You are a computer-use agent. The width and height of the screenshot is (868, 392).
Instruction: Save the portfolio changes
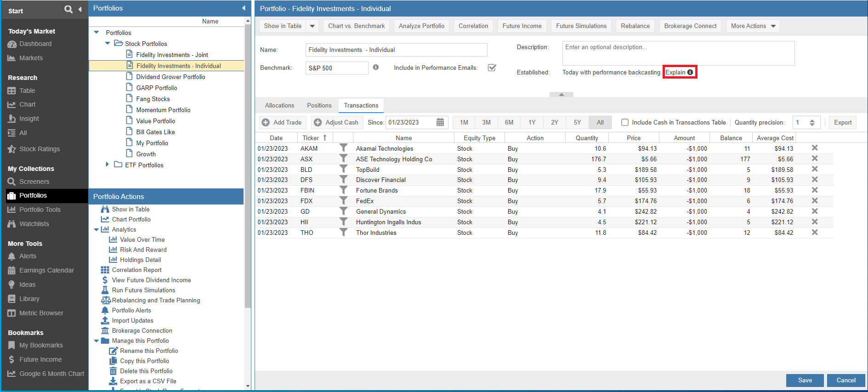click(x=805, y=380)
